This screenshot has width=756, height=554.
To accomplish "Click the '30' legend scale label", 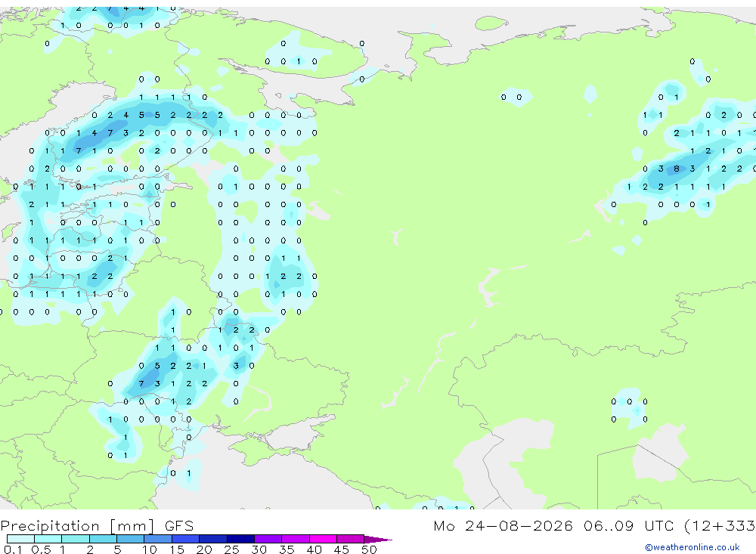I will click(259, 549).
